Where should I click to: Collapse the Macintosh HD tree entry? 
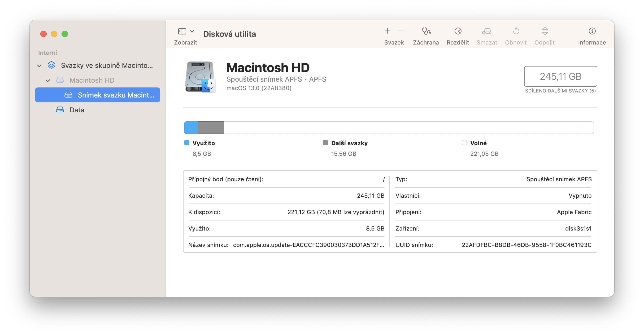coord(48,81)
